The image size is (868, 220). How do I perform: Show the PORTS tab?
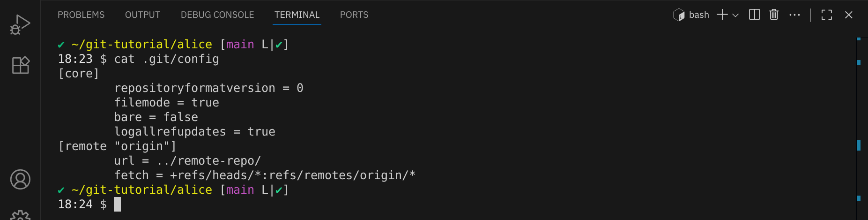pyautogui.click(x=354, y=15)
